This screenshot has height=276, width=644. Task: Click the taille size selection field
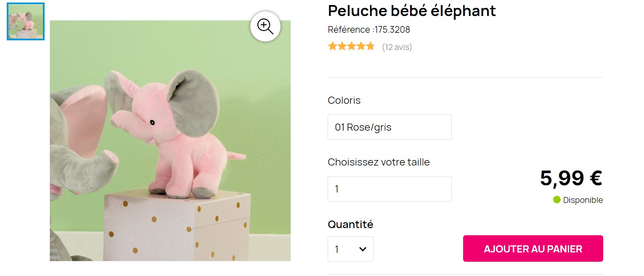point(390,189)
